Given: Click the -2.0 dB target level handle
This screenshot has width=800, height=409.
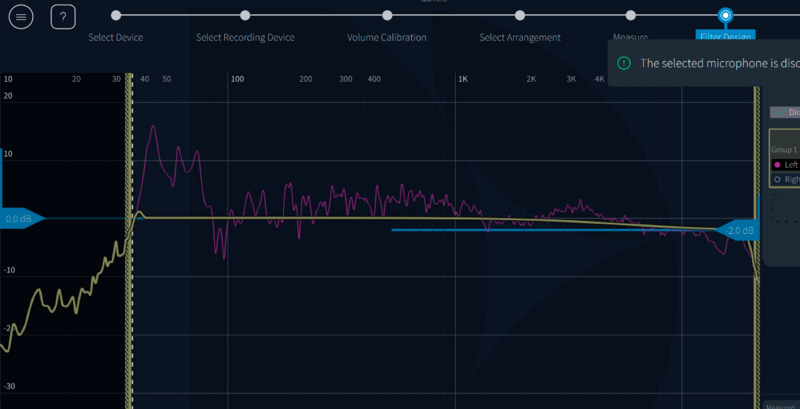Looking at the screenshot, I should (737, 231).
